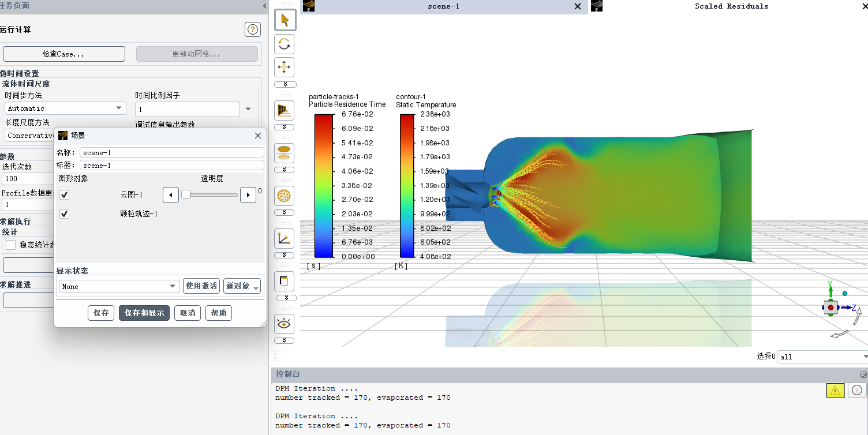This screenshot has height=435, width=868.
Task: Close the scene-1 graphics tab
Action: tap(578, 6)
